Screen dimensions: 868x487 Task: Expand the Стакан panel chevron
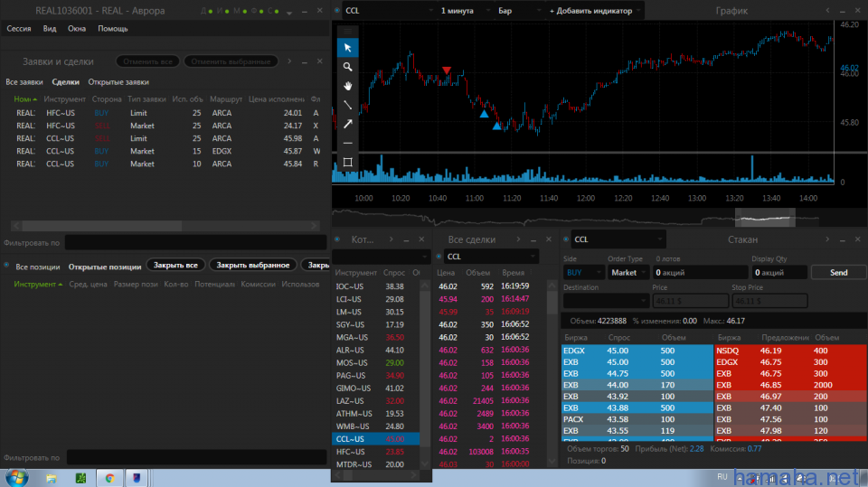[x=827, y=239]
